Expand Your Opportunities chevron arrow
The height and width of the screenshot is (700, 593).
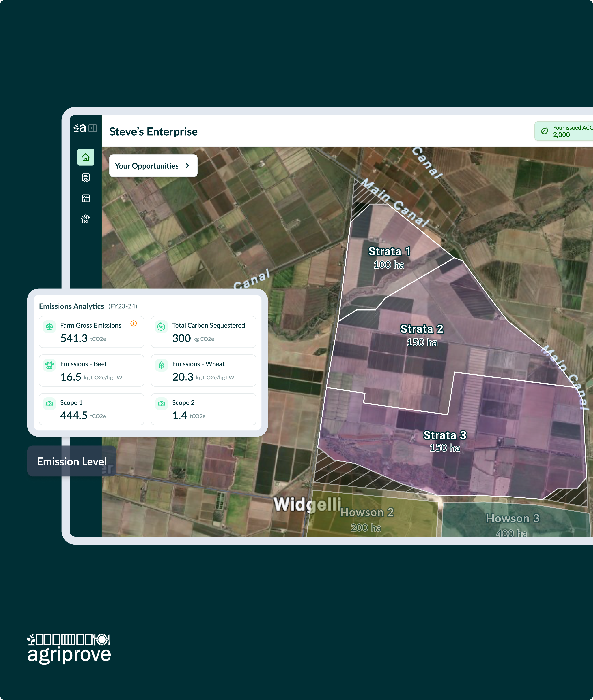pyautogui.click(x=187, y=166)
